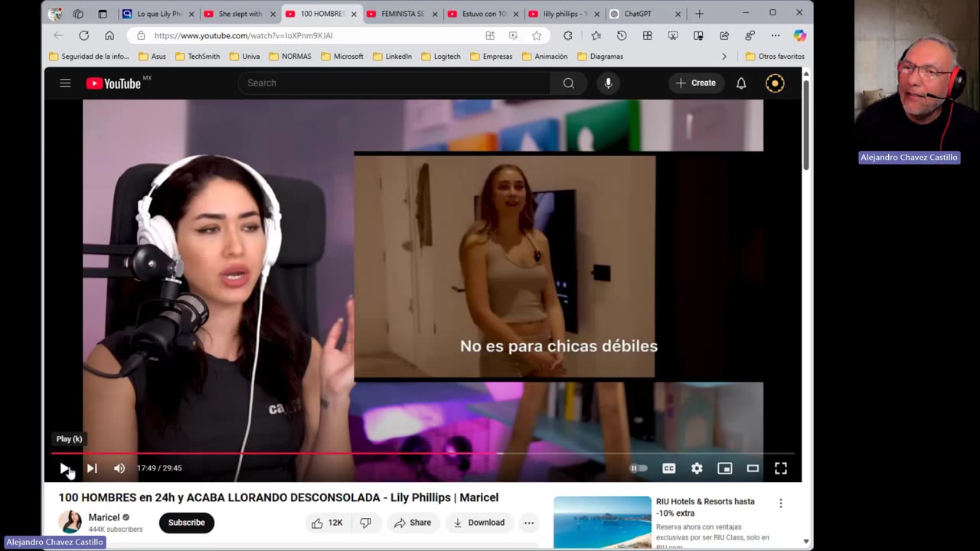
Task: Share the video
Action: [413, 523]
